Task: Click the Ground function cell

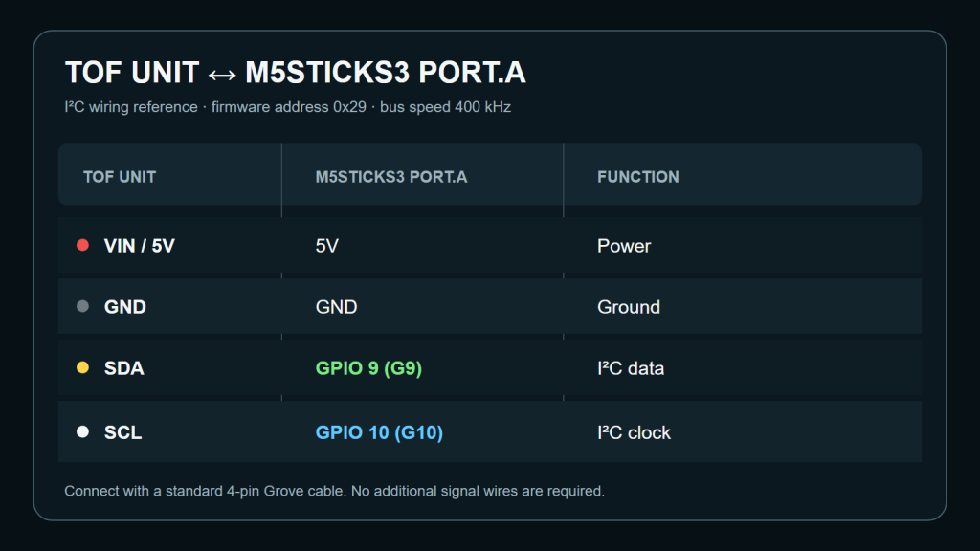Action: [x=629, y=307]
